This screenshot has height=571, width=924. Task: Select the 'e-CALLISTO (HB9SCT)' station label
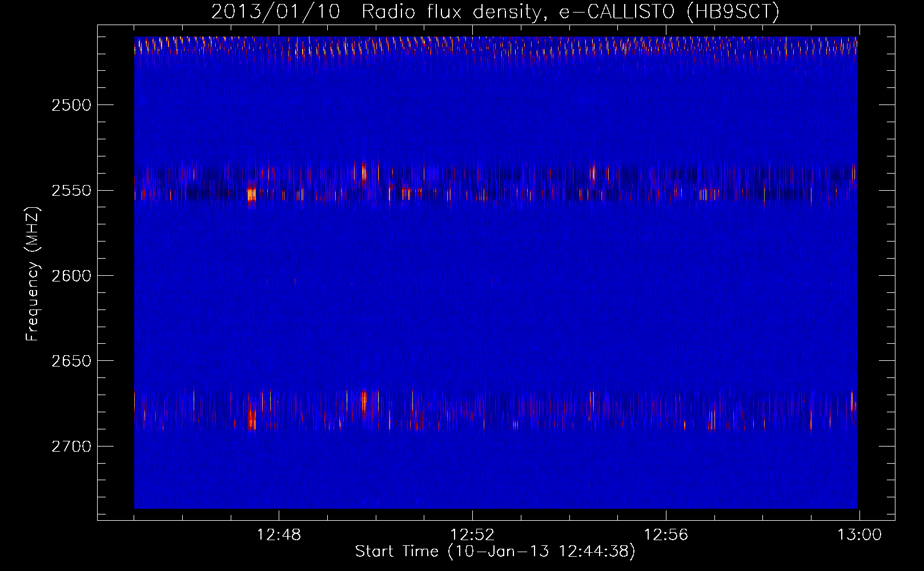[x=669, y=12]
